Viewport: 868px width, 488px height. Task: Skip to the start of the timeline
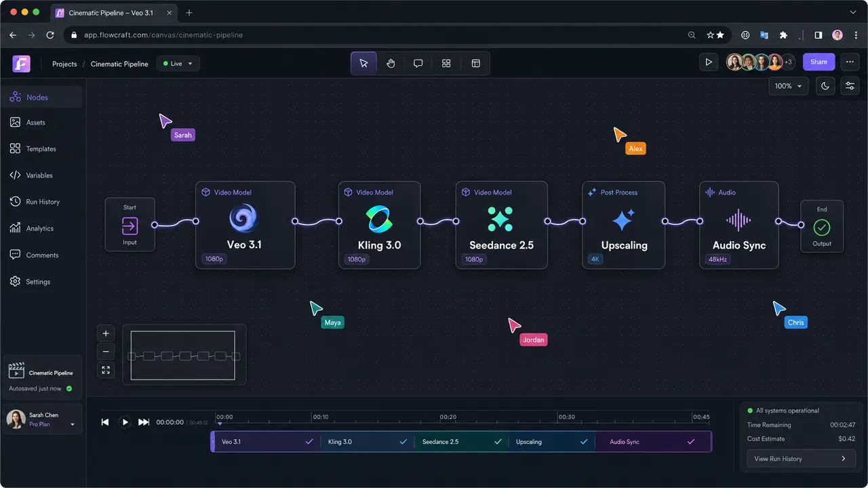click(x=105, y=422)
